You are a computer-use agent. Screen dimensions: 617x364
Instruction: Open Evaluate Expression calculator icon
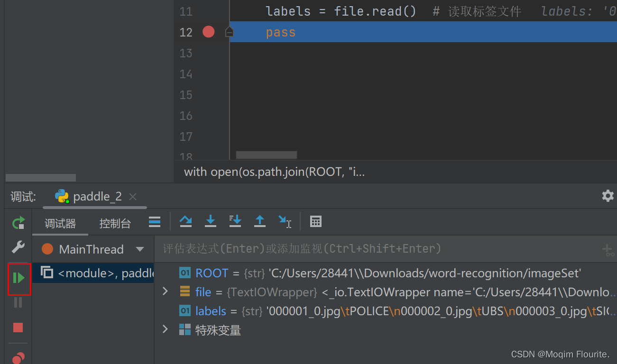tap(315, 221)
